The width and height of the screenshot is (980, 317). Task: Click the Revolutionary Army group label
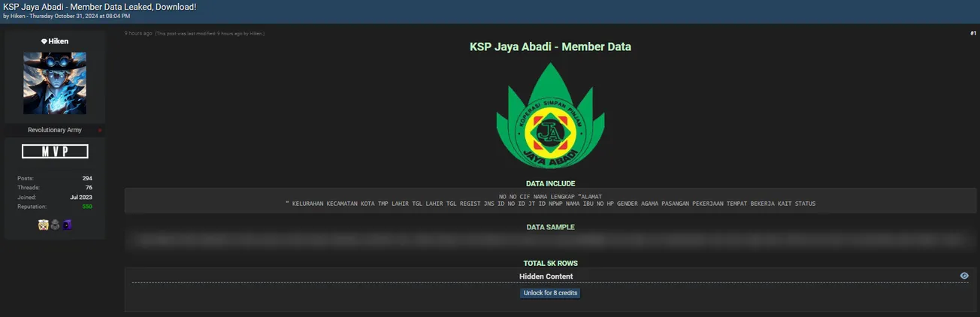(55, 131)
